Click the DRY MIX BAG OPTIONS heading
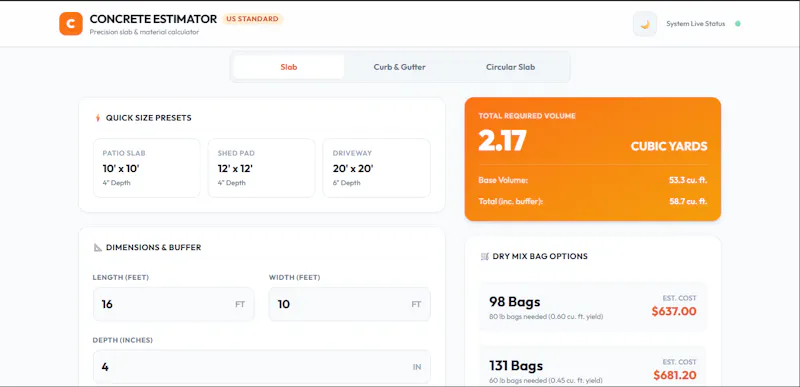Screen dimensions: 800x387 point(540,256)
